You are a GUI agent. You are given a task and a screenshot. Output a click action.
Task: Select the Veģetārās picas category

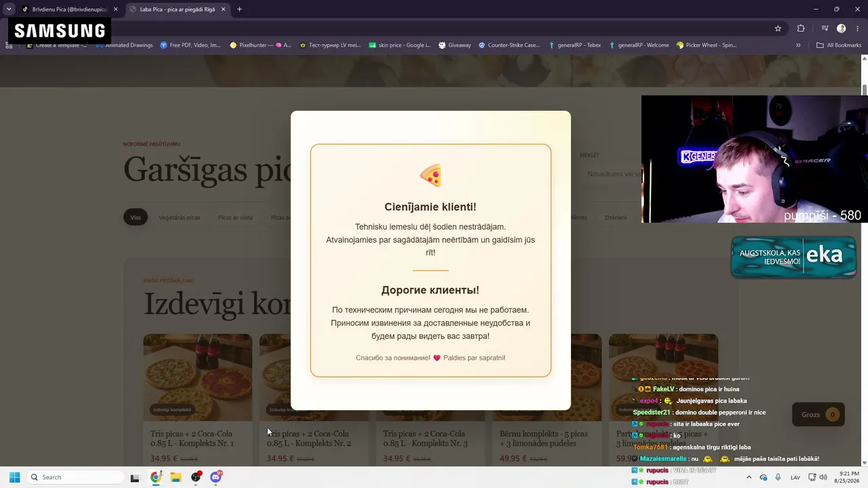[x=180, y=218]
